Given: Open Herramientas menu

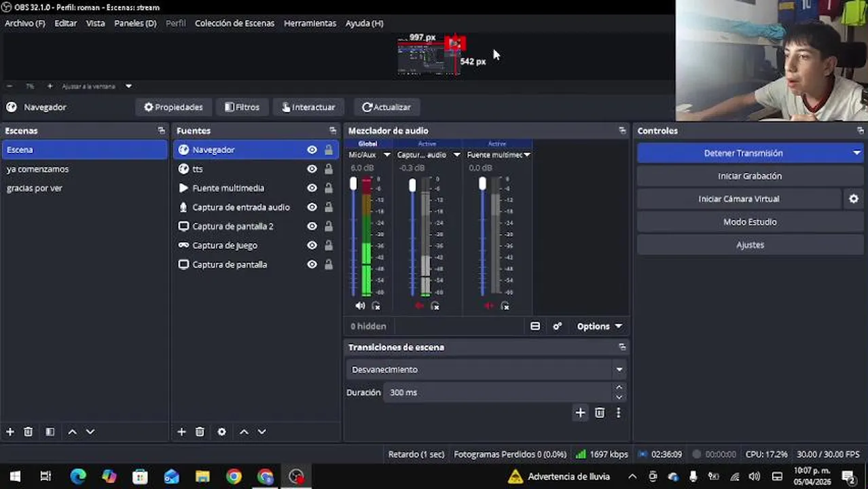Looking at the screenshot, I should (310, 23).
